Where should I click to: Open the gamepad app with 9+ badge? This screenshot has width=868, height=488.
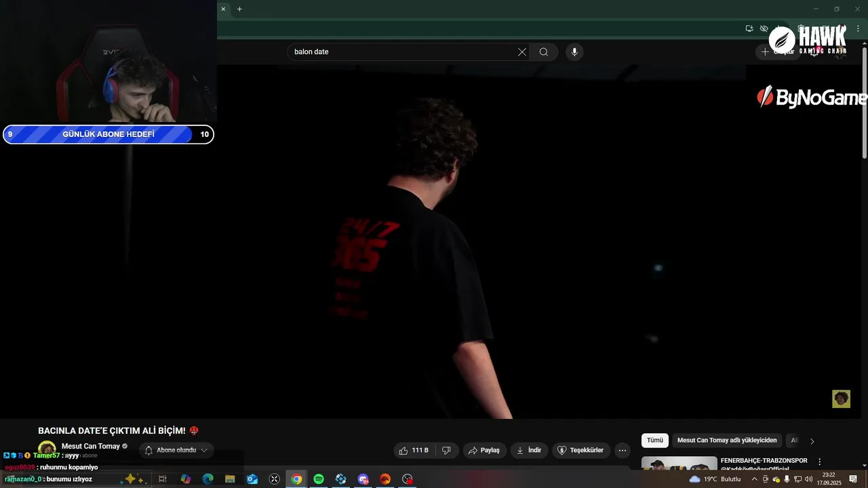coord(363,479)
